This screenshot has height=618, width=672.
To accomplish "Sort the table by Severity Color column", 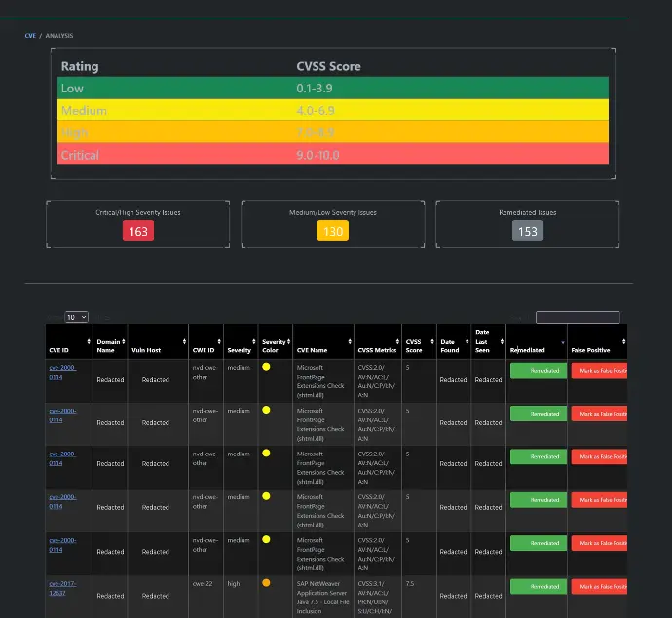I will [276, 342].
